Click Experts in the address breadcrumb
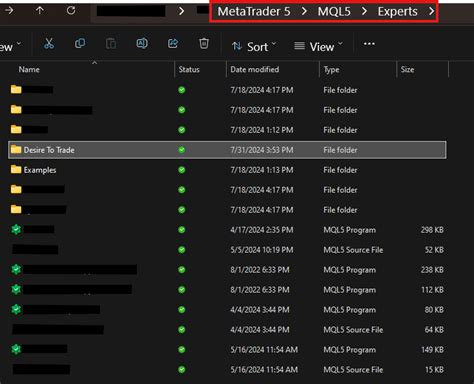 (397, 12)
